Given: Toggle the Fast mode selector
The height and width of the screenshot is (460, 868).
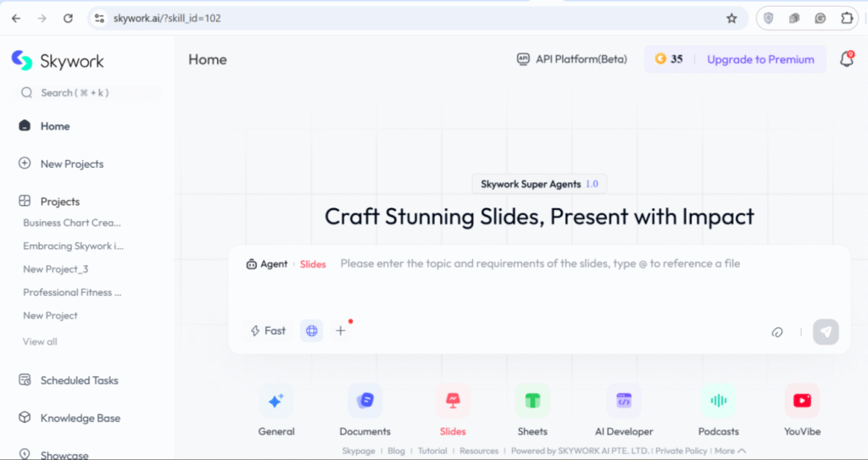Looking at the screenshot, I should click(x=268, y=331).
